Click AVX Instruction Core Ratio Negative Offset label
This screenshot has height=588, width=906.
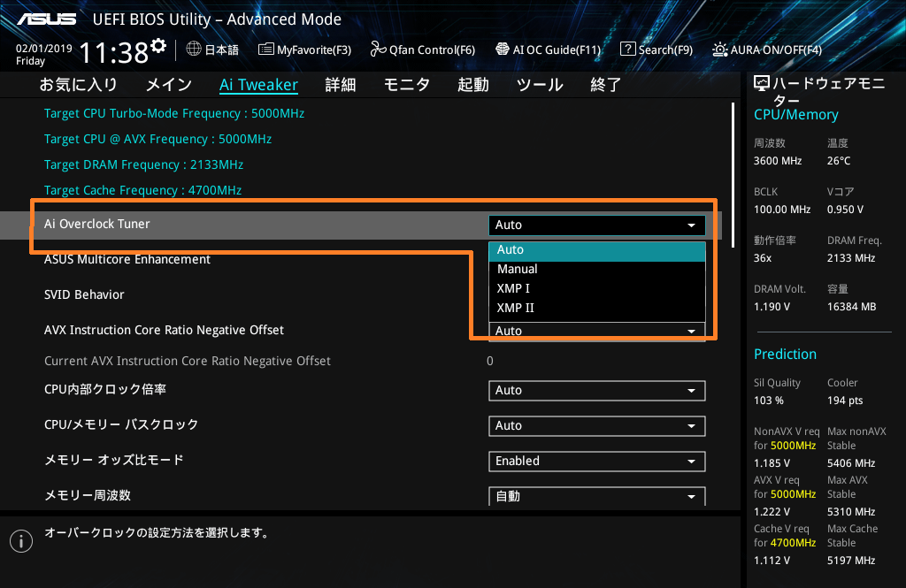pyautogui.click(x=164, y=330)
